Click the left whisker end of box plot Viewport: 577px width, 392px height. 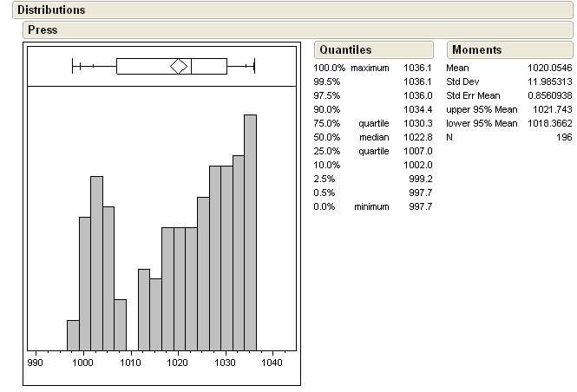pos(73,66)
